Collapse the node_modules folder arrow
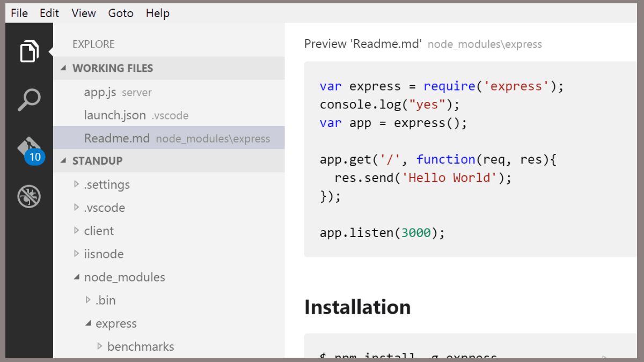 pyautogui.click(x=77, y=277)
